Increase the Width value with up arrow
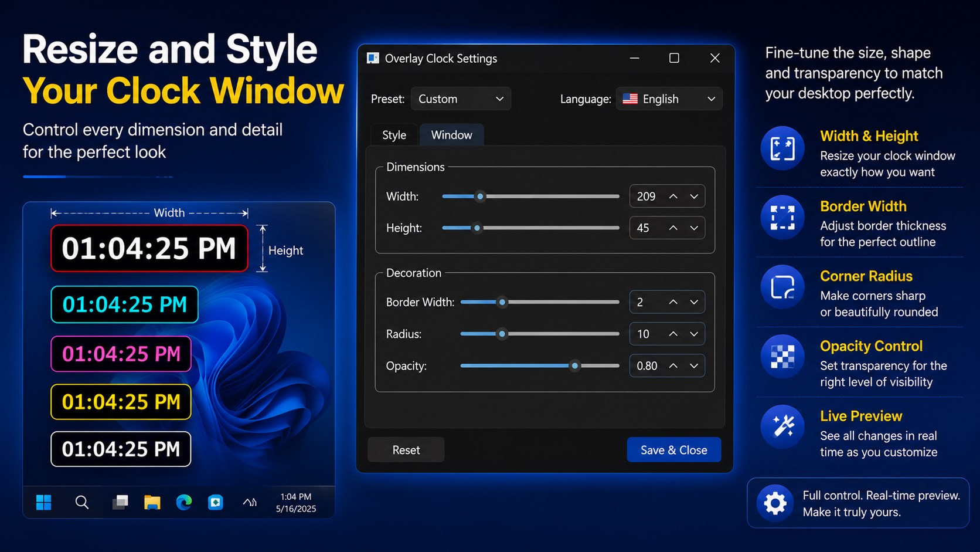 673,197
